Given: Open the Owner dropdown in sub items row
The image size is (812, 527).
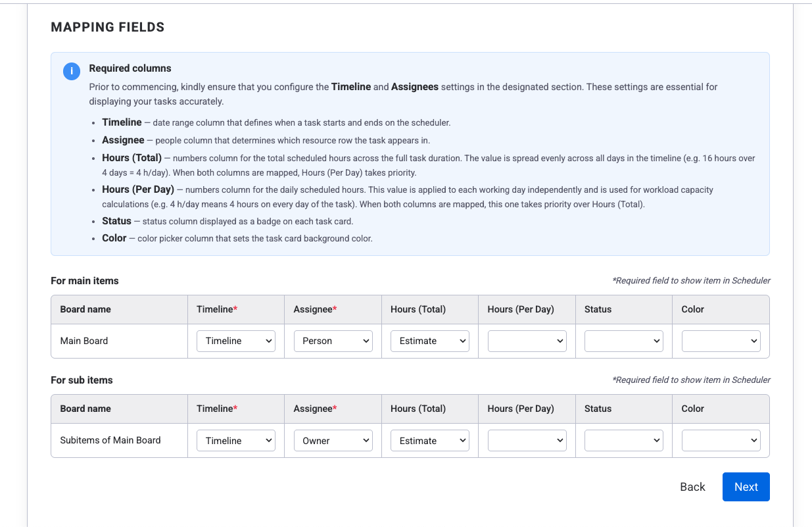Looking at the screenshot, I should (333, 440).
